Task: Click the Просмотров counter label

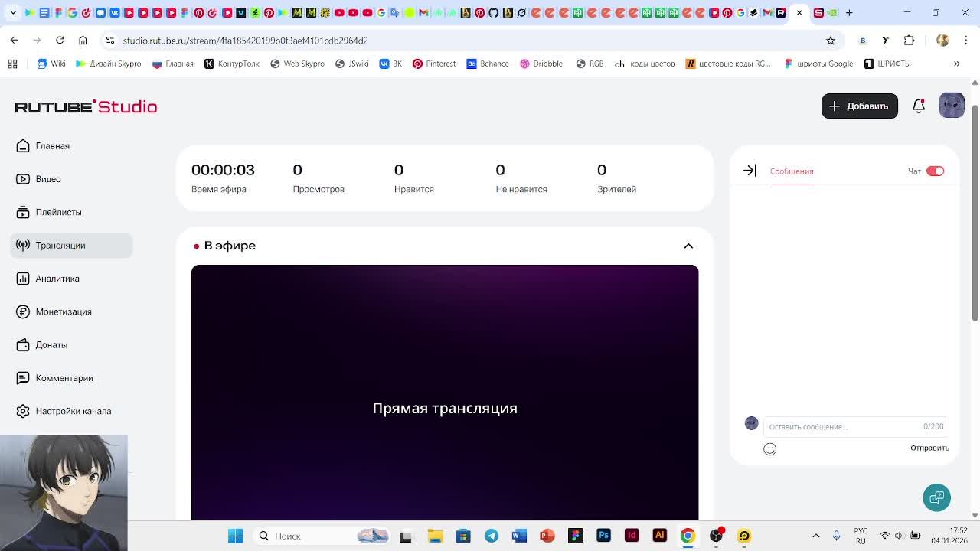Action: [x=318, y=189]
